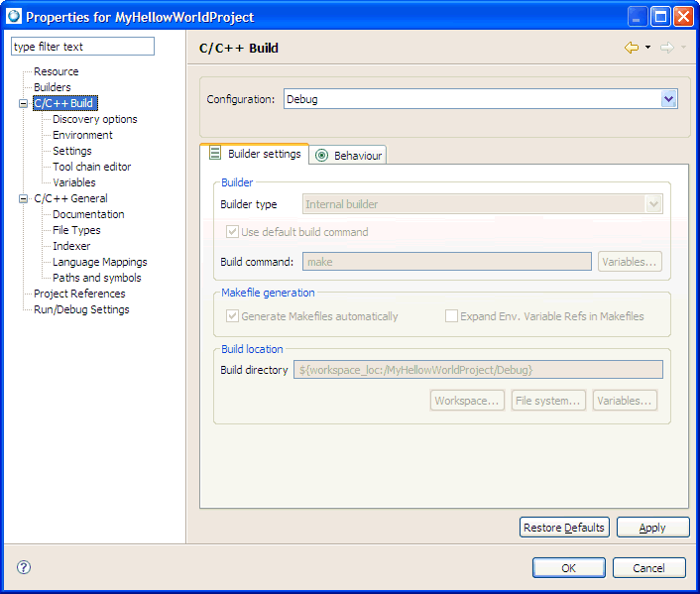The image size is (700, 594).
Task: Click the forward navigation arrow icon
Action: tap(666, 48)
